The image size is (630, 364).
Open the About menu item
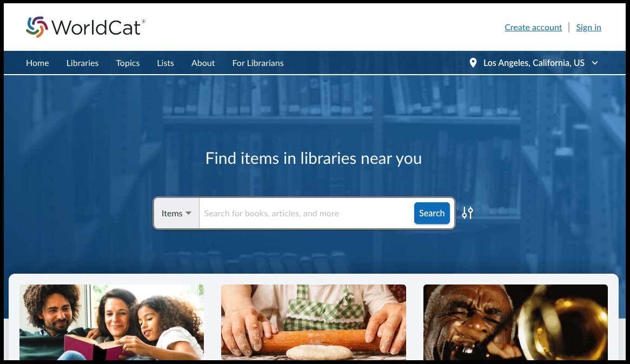coord(203,63)
